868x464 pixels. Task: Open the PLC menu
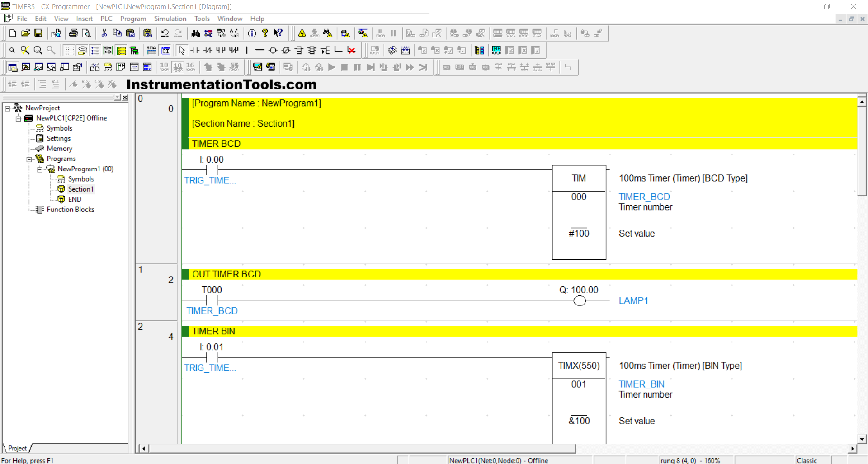tap(106, 19)
